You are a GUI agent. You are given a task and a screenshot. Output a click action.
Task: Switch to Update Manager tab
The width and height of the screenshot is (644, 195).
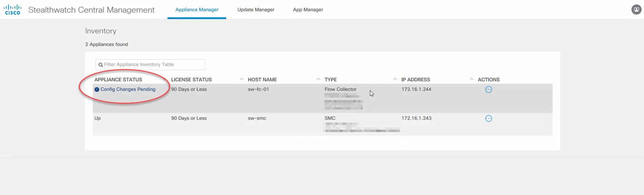pos(256,10)
